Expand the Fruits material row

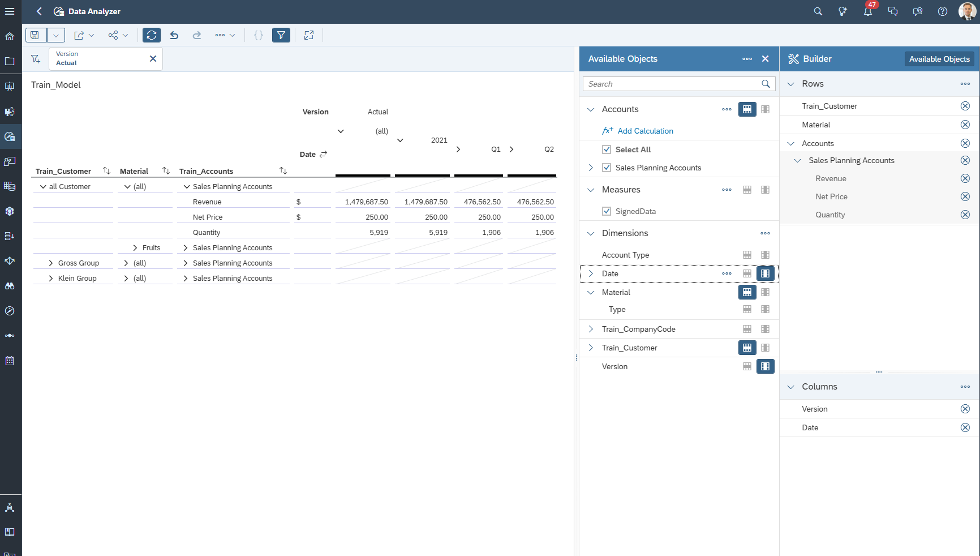(x=135, y=247)
